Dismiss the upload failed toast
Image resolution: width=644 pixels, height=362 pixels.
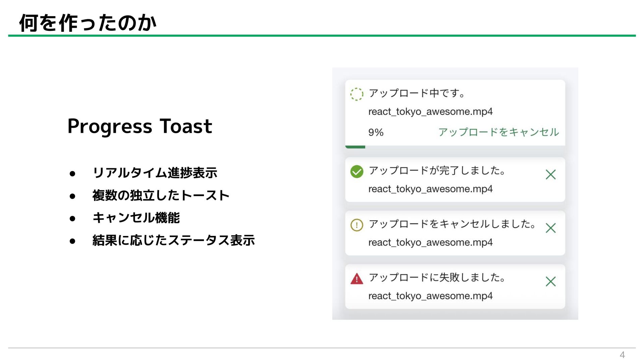(x=550, y=282)
